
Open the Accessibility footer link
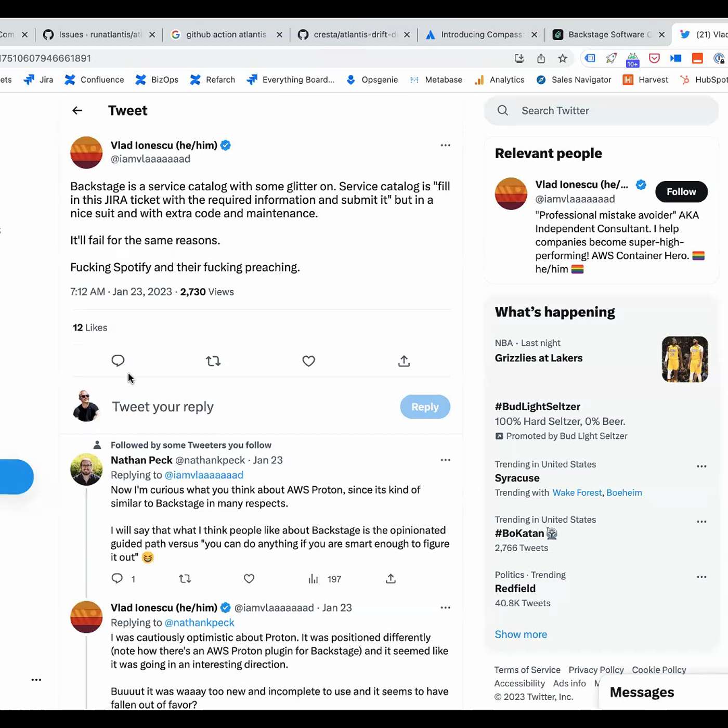[x=519, y=683]
